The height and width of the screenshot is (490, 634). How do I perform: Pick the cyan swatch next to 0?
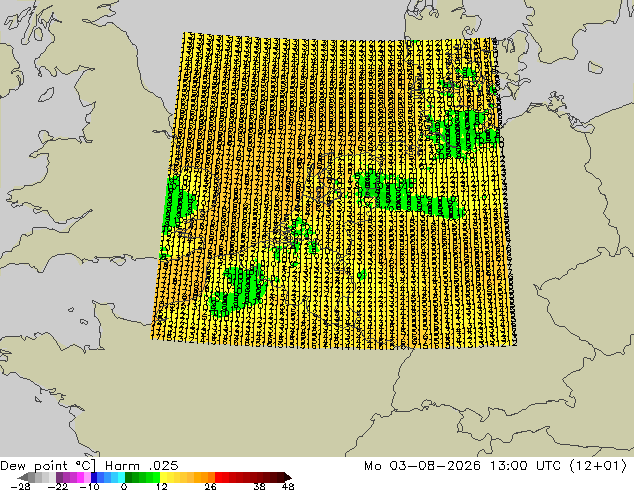coord(121,477)
